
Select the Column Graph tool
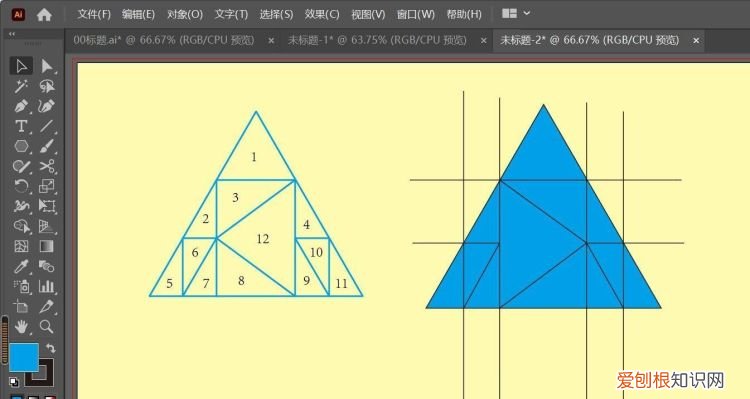pos(47,287)
